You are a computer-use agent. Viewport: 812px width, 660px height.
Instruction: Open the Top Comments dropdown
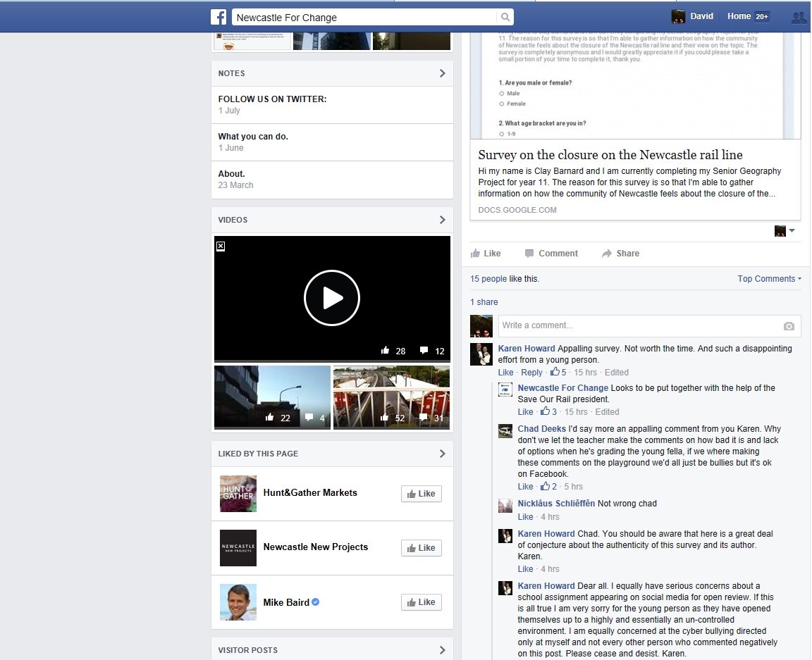tap(768, 278)
